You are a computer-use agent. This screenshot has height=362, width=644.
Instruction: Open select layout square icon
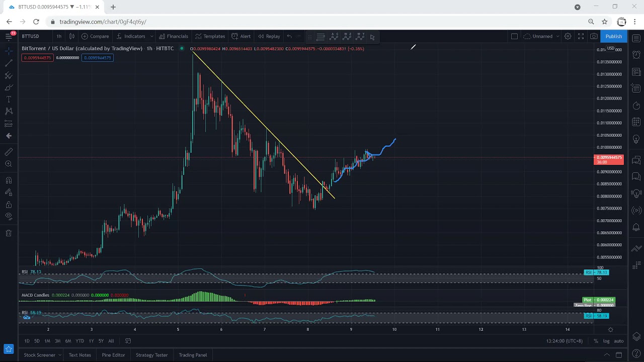(x=514, y=36)
